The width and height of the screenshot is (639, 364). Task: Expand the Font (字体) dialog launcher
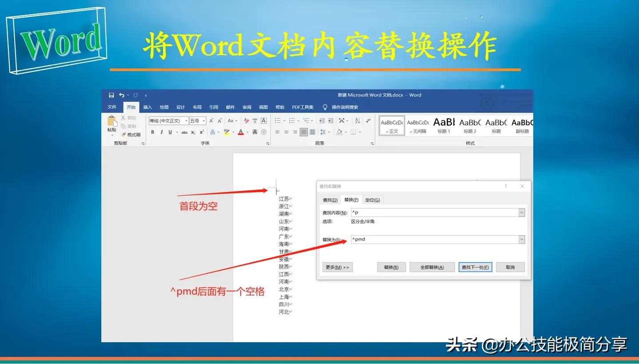click(268, 144)
